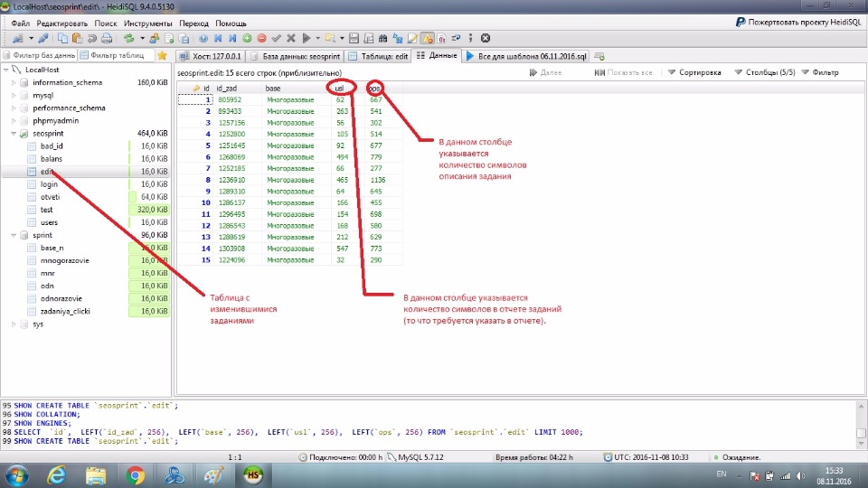Click the Фильтр таблиц field
This screenshot has width=868, height=488.
[116, 55]
